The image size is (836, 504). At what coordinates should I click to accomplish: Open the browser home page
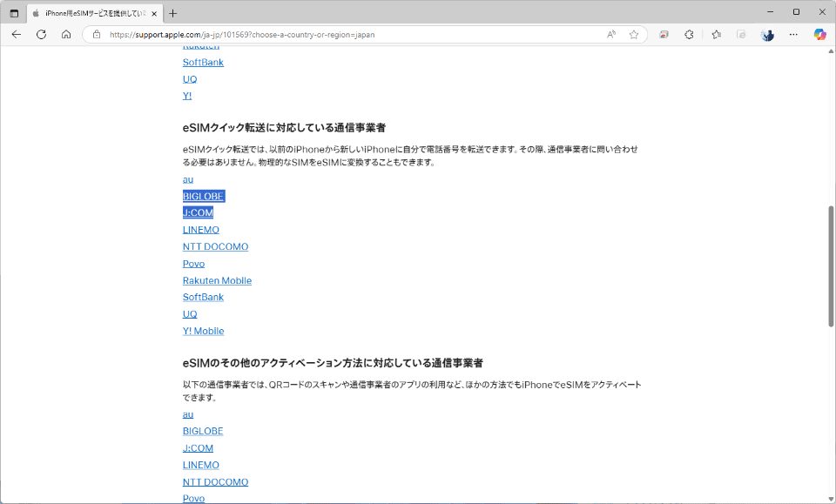(x=66, y=35)
